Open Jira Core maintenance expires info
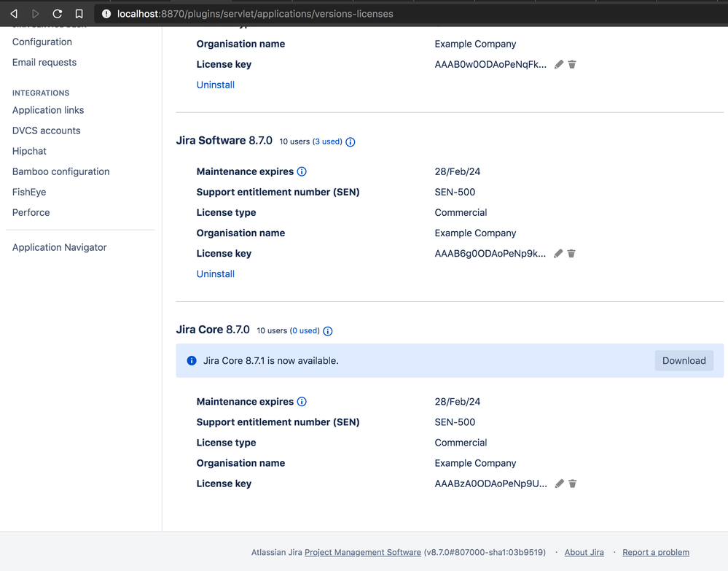This screenshot has height=571, width=728. pos(302,401)
